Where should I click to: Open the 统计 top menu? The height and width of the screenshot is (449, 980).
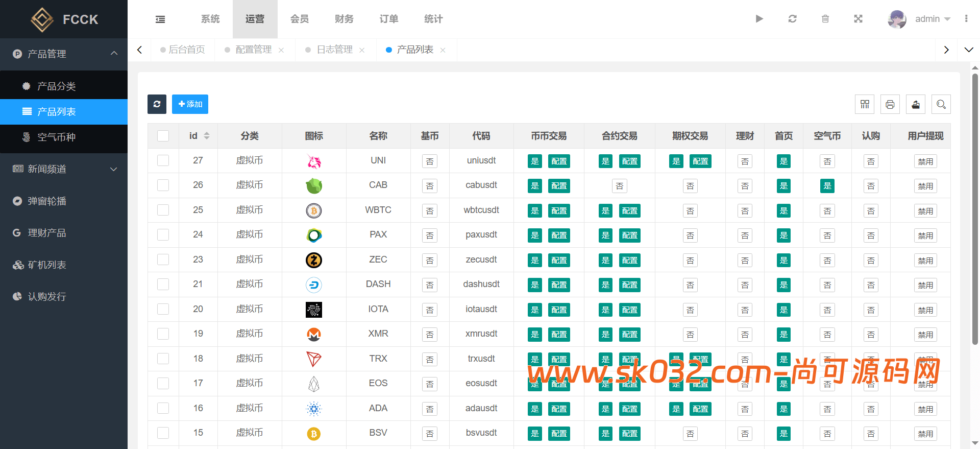click(433, 19)
